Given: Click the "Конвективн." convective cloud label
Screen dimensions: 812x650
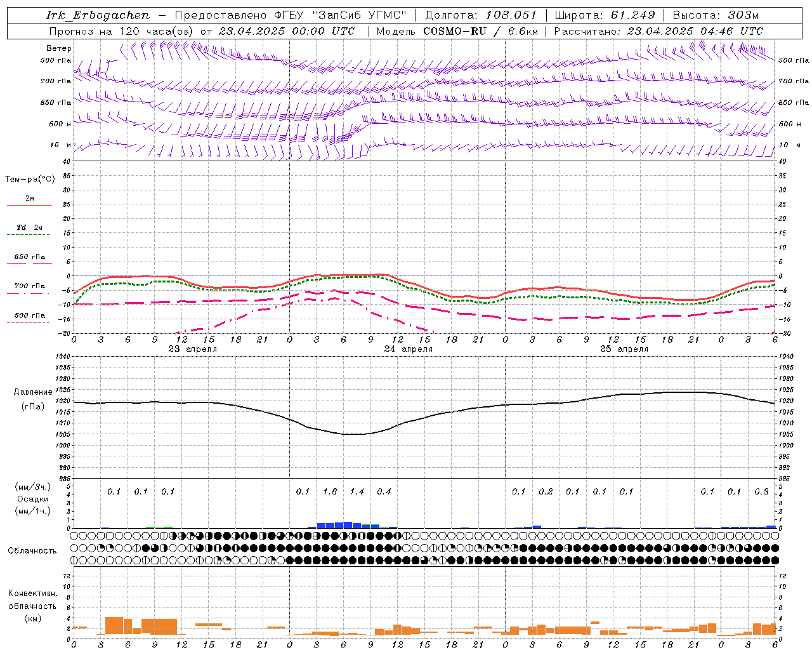Looking at the screenshot, I should (32, 594).
